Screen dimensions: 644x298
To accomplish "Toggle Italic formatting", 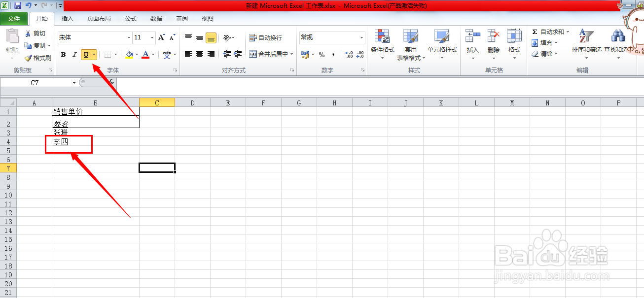I will (x=74, y=55).
